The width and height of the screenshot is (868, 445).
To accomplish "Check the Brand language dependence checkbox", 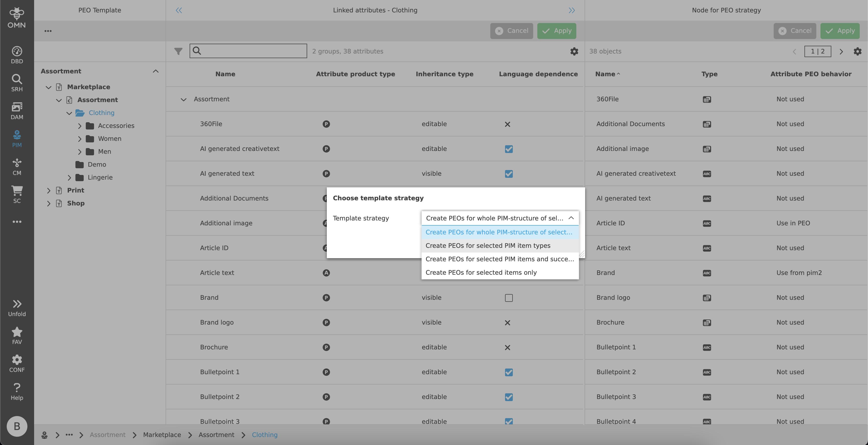I will 508,298.
